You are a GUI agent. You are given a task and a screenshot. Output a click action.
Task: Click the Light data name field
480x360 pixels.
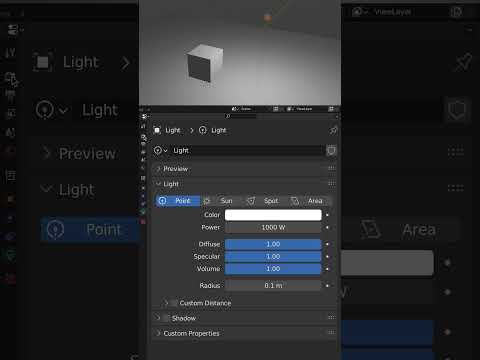pyautogui.click(x=247, y=150)
